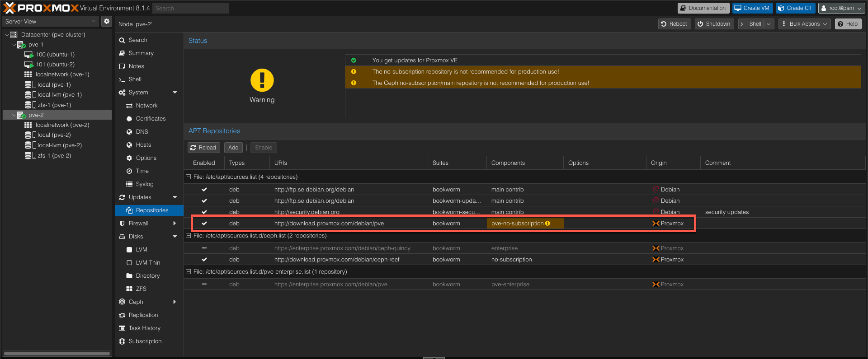Click the DNS globe icon

point(129,132)
